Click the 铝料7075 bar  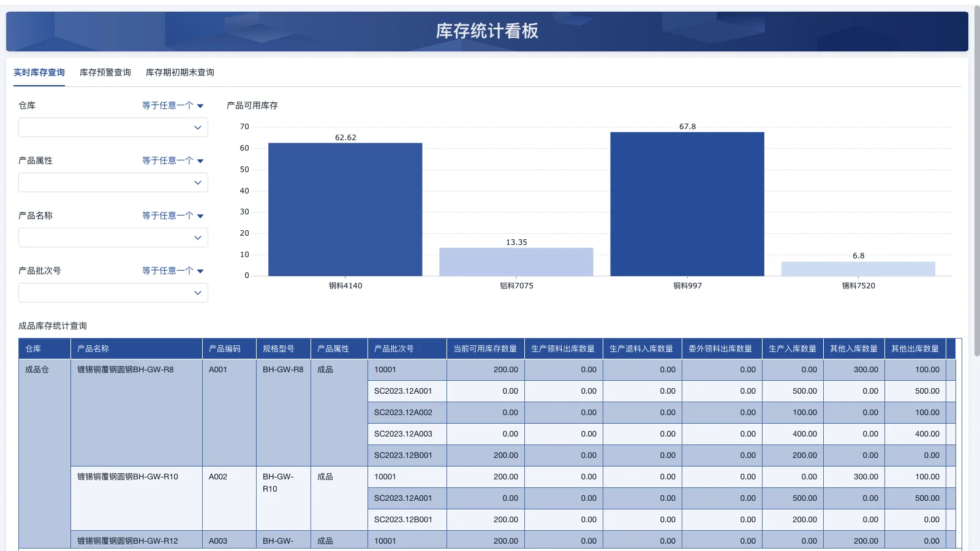coord(516,260)
